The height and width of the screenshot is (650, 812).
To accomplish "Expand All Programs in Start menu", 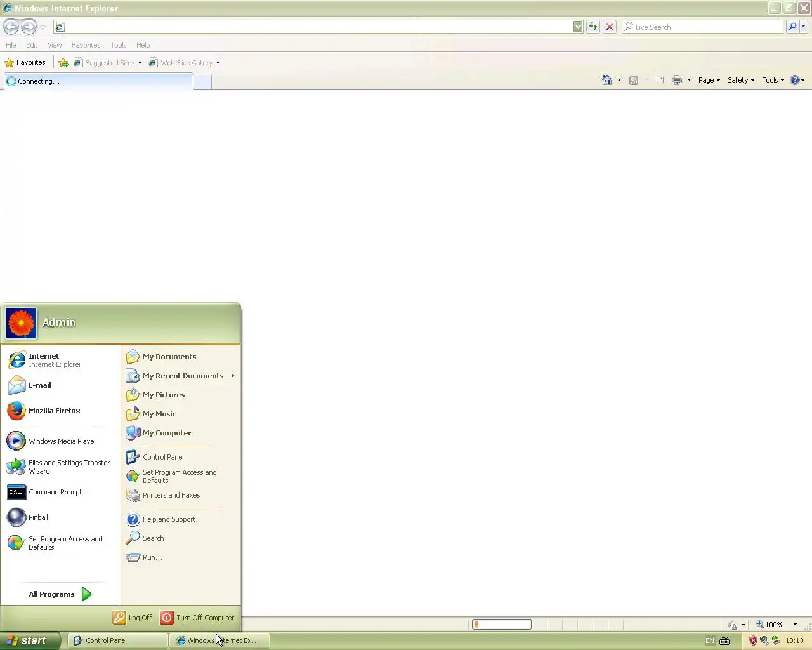I will [x=61, y=594].
